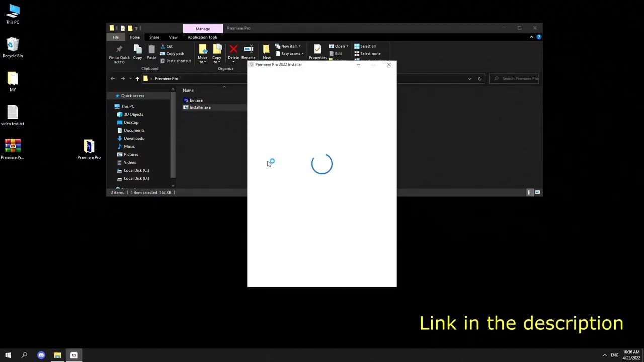This screenshot has height=362, width=644.
Task: Click Copy path in the ribbon
Action: pos(172,54)
